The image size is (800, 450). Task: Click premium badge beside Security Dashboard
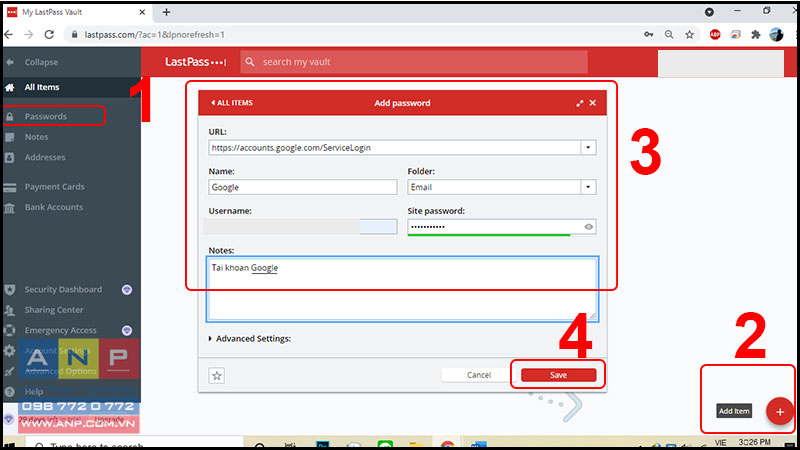127,290
